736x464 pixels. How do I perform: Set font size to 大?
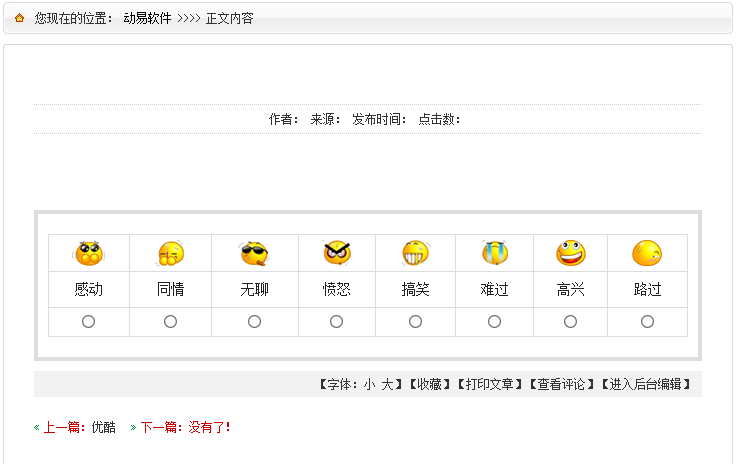point(387,385)
